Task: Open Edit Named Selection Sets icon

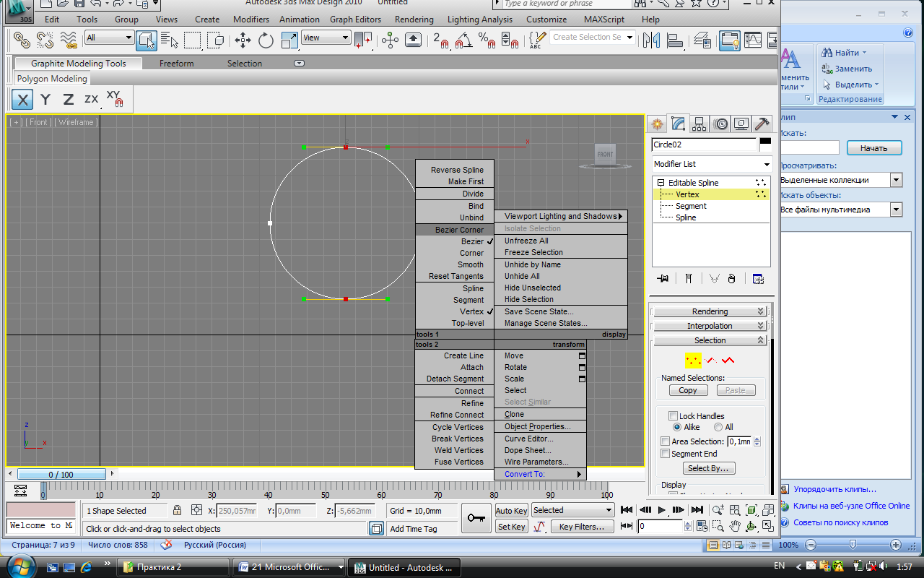Action: [x=537, y=40]
